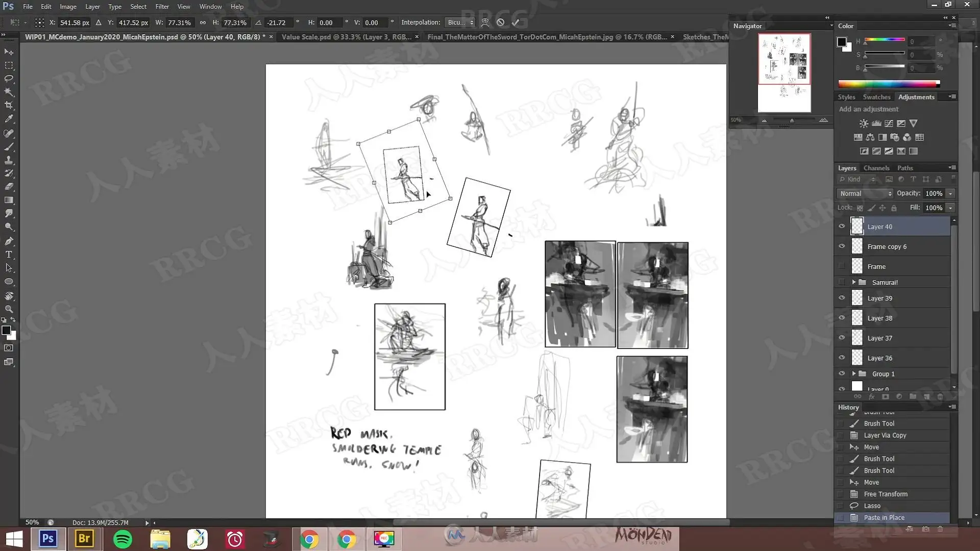The height and width of the screenshot is (551, 980).
Task: Cancel the transform in options bar
Action: (x=500, y=22)
